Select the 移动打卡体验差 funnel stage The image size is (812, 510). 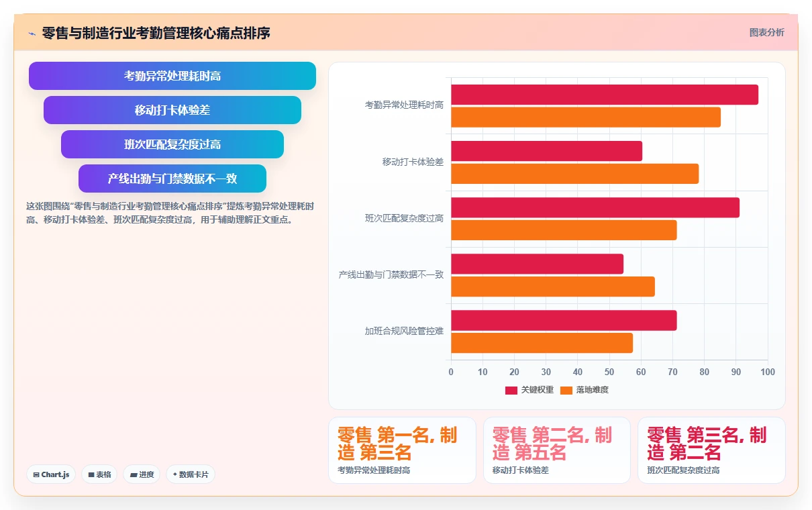tap(172, 110)
